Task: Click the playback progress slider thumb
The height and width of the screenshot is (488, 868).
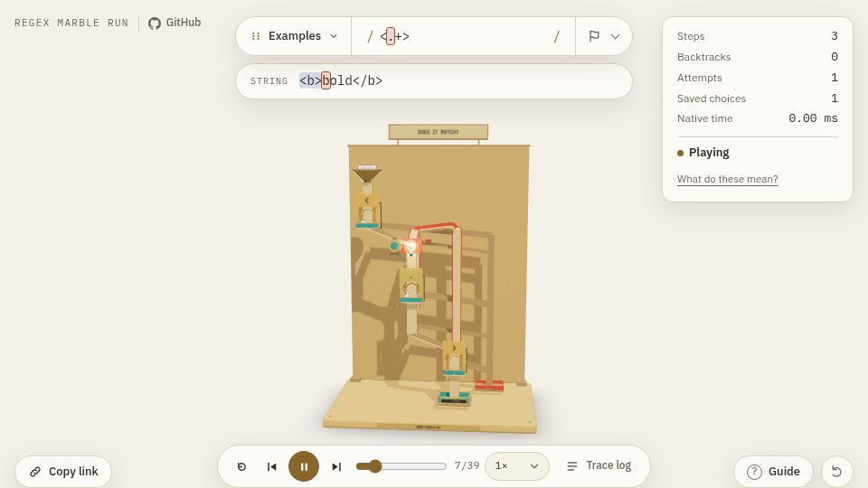Action: coord(375,466)
